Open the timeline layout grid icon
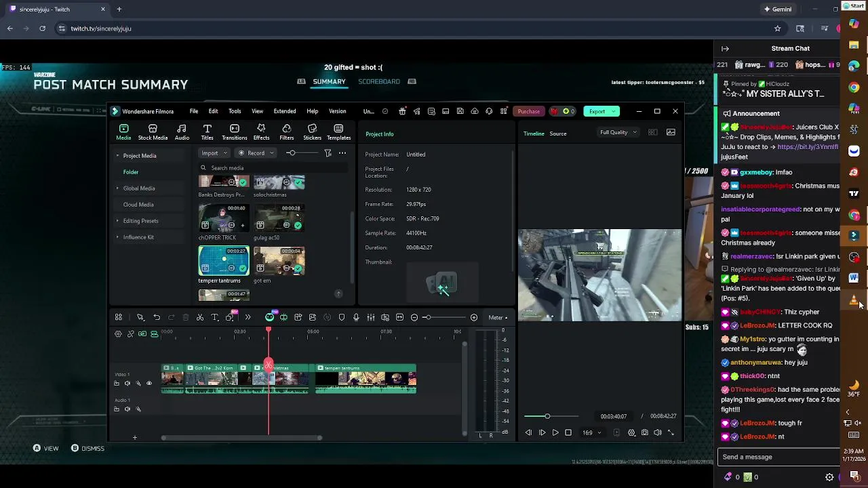The width and height of the screenshot is (868, 488). (118, 317)
